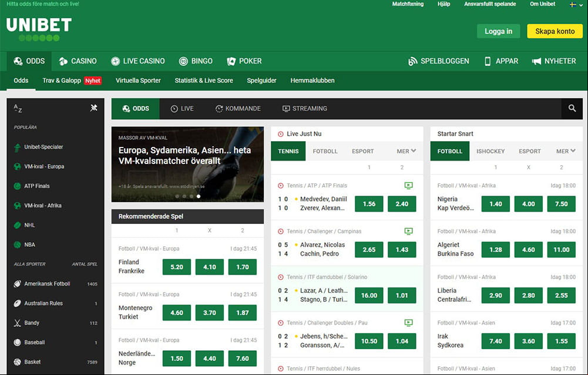The height and width of the screenshot is (375, 588).
Task: Switch to the STREAMING tab
Action: 304,109
